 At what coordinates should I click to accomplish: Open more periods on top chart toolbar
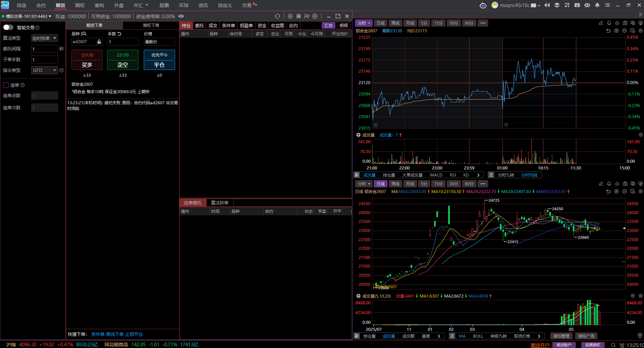[483, 23]
